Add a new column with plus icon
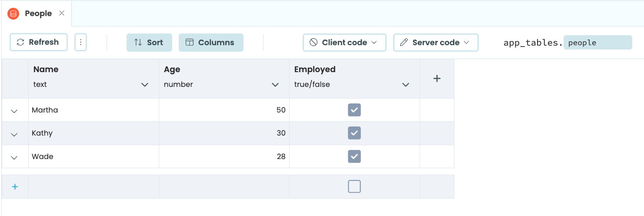Viewport: 644px width, 216px height. (x=437, y=79)
